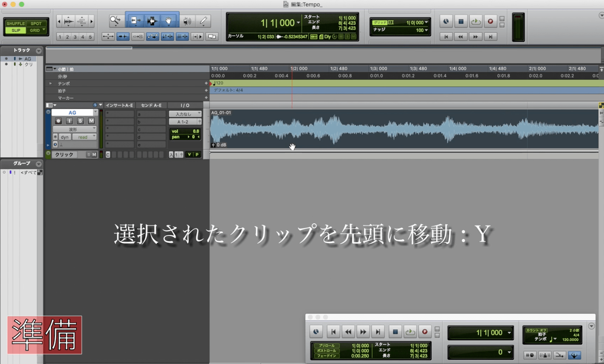Select the Selector tool
604x364 pixels.
click(152, 21)
